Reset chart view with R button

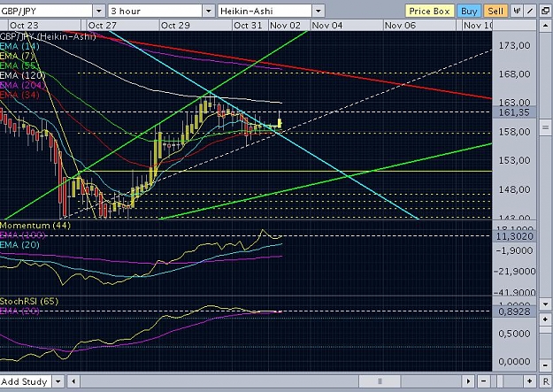[x=545, y=381]
